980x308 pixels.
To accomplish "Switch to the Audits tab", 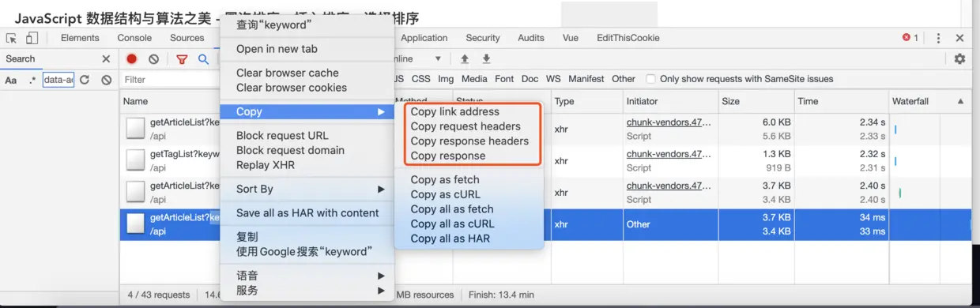I will click(x=531, y=38).
